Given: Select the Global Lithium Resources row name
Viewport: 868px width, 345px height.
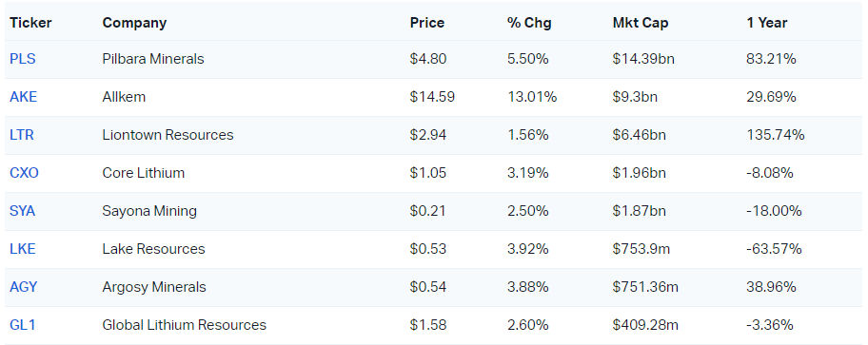Looking at the screenshot, I should 185,324.
